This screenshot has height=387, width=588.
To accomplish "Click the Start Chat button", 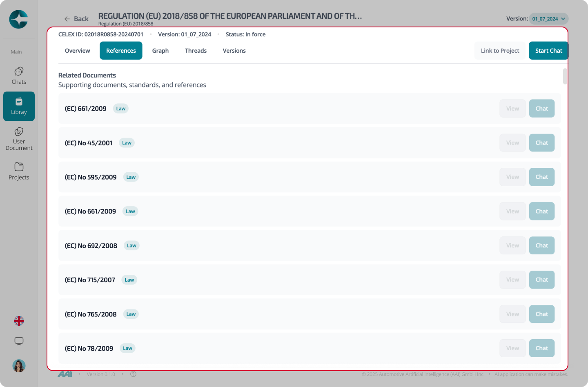I will point(548,51).
